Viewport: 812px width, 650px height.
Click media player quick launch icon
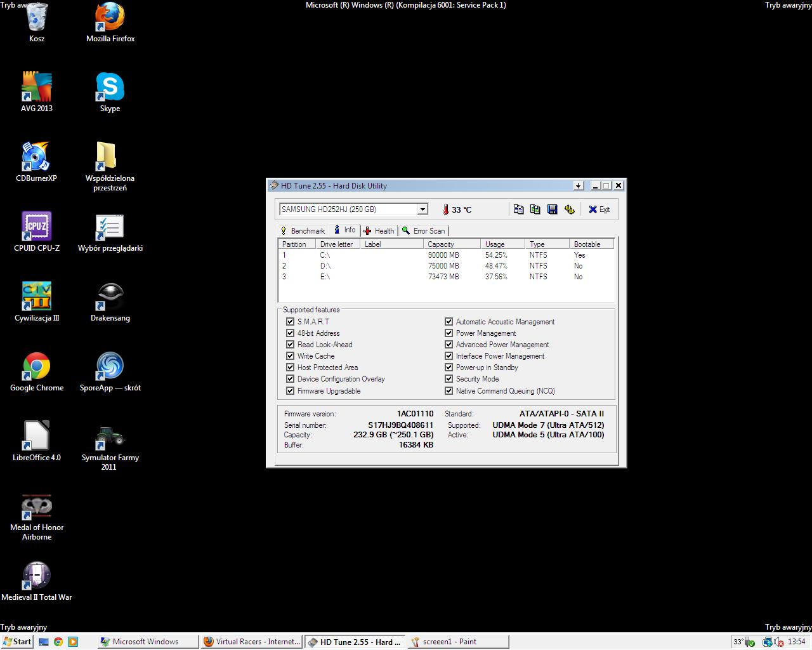[x=72, y=642]
